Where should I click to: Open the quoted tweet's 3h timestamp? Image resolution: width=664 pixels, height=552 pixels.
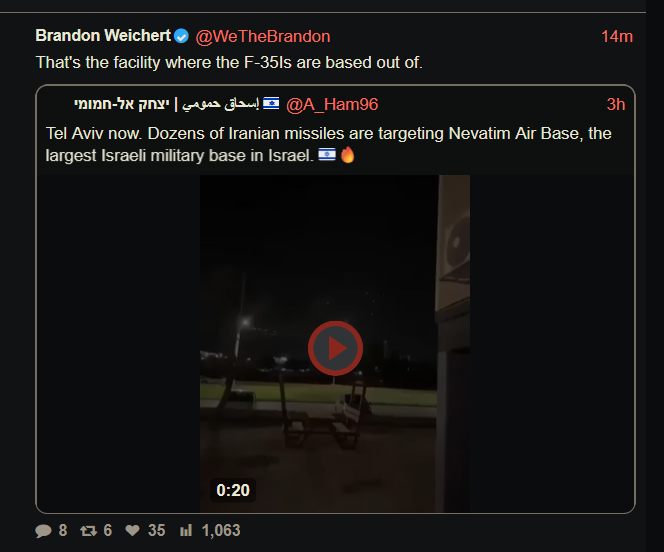coord(616,104)
